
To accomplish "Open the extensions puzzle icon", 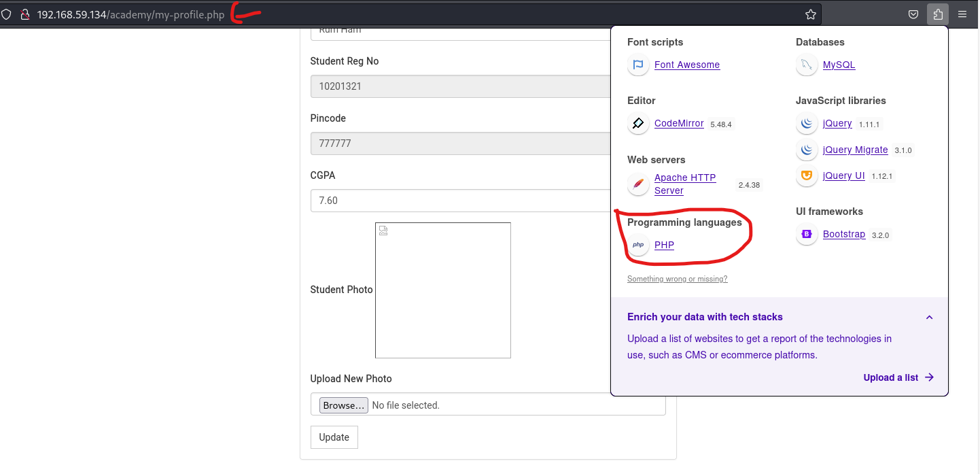I will (938, 14).
